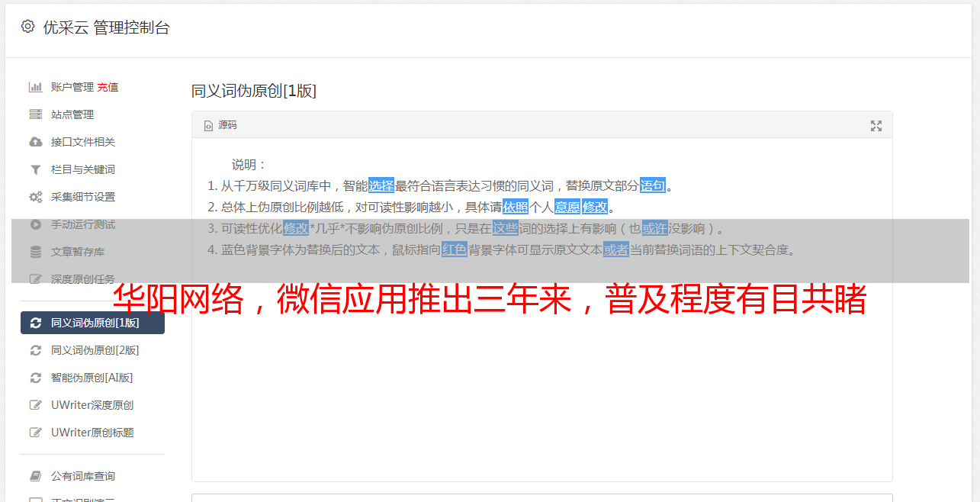The image size is (980, 502).
Task: Click the bar chart icon for 账户管理
Action: 35,87
